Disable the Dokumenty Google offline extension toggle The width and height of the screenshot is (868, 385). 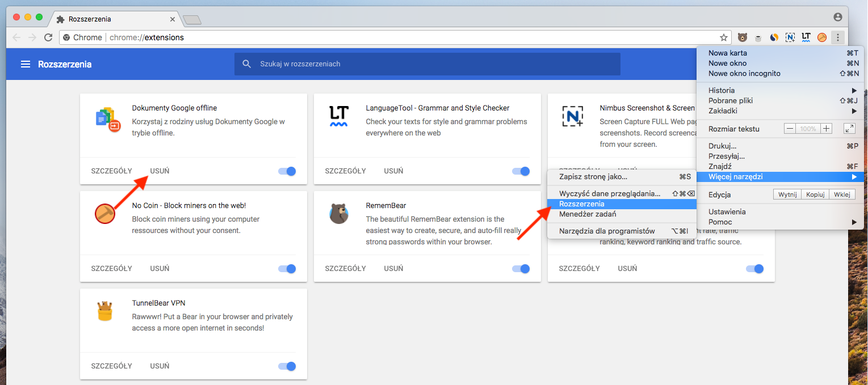pyautogui.click(x=287, y=171)
